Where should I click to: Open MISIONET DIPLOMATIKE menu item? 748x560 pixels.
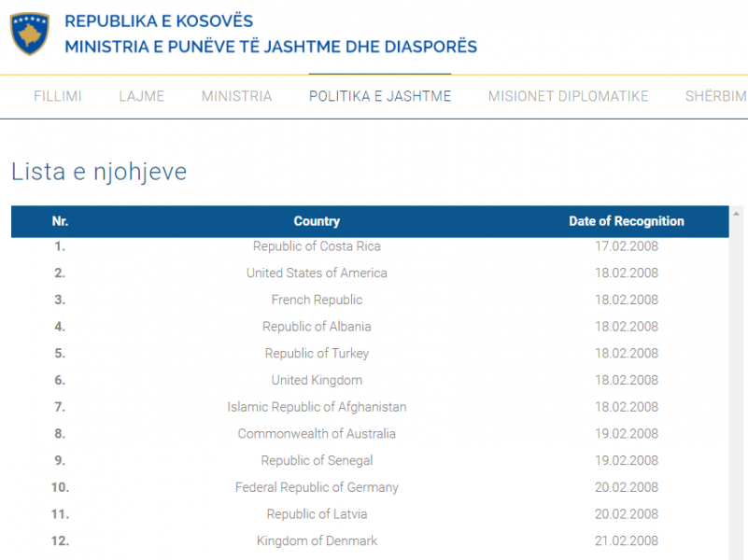pos(568,96)
